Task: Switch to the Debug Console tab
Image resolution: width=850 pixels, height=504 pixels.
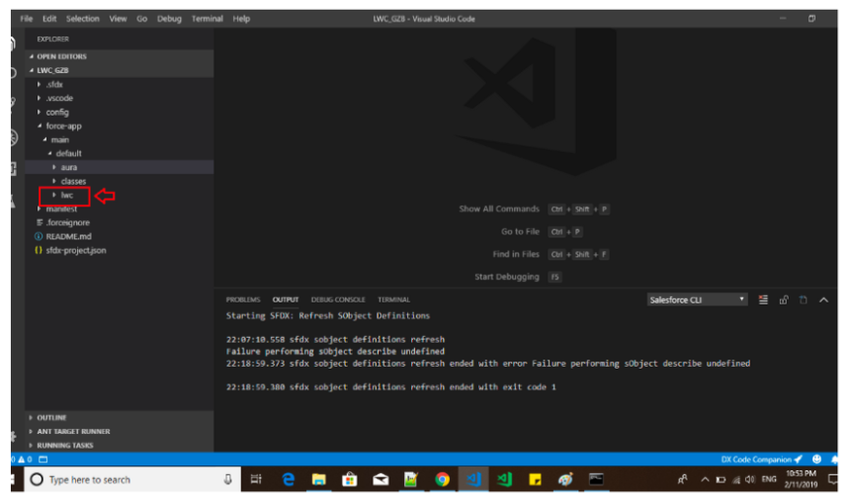Action: (x=338, y=299)
